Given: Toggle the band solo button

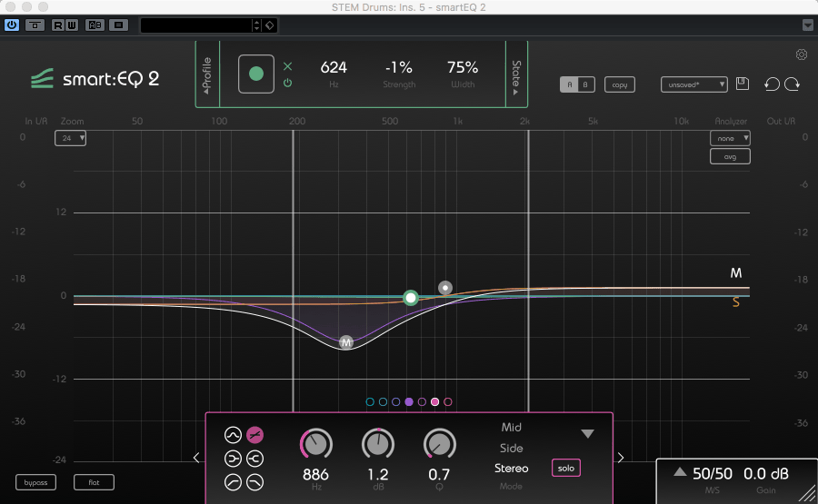Looking at the screenshot, I should (566, 468).
